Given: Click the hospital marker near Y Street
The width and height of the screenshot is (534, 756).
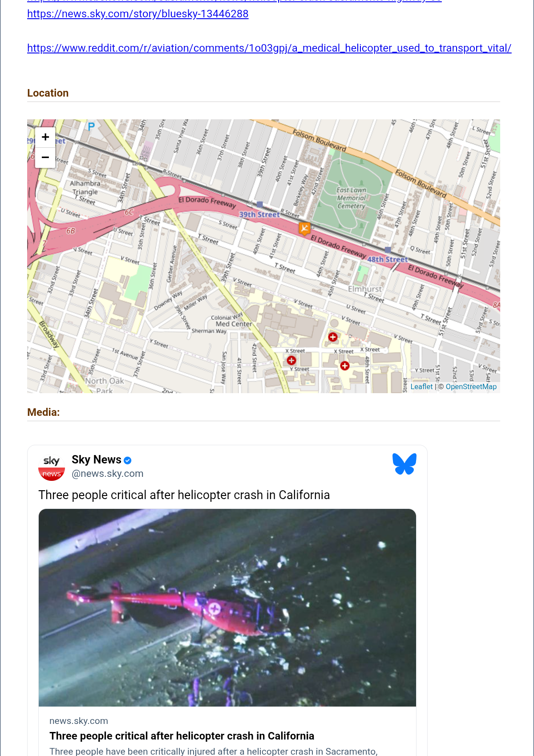Looking at the screenshot, I should point(291,360).
